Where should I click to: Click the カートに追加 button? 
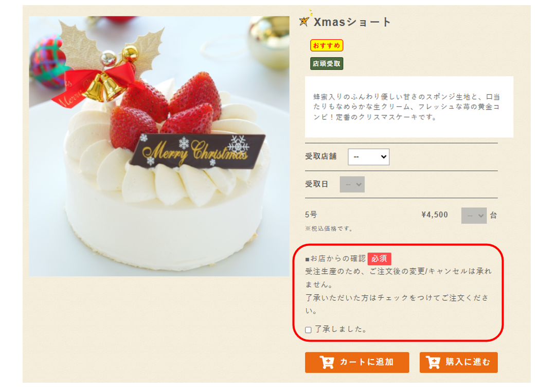tap(357, 362)
